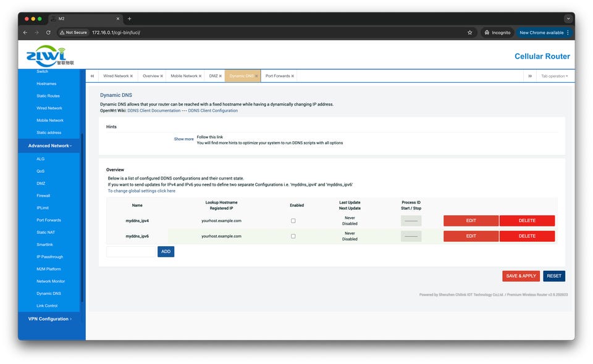Edit the myddns_ipv6 entry

click(471, 236)
